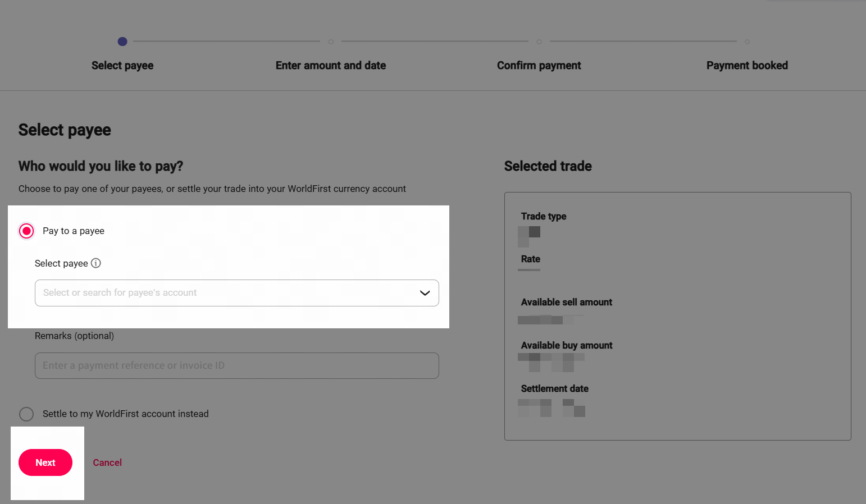Click the info icon beside Select payee
This screenshot has width=866, height=504.
tap(96, 263)
